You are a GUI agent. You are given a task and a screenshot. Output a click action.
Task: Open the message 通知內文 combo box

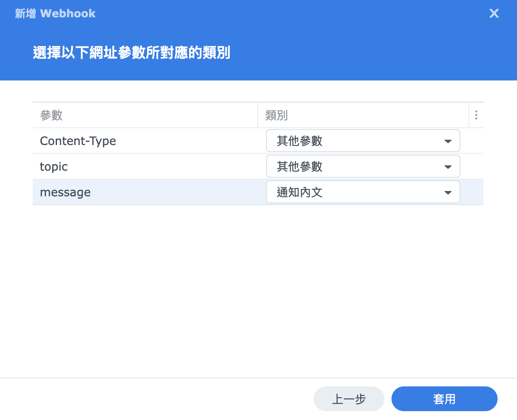(354, 192)
